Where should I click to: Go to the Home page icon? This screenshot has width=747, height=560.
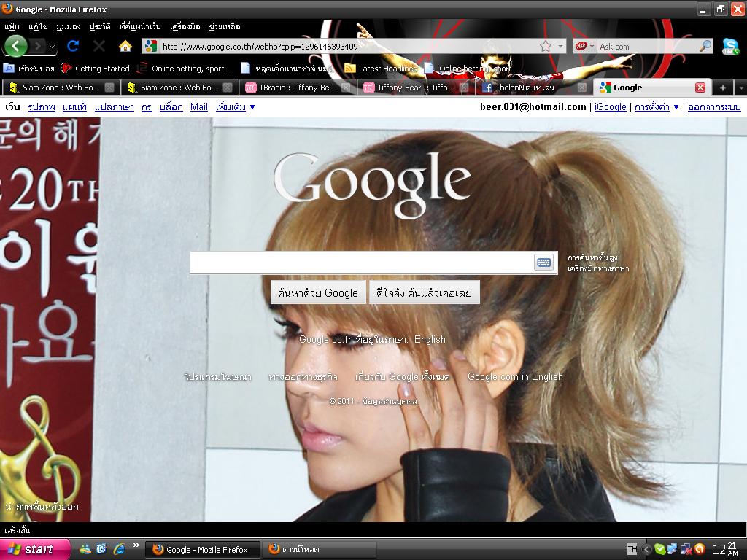click(125, 46)
